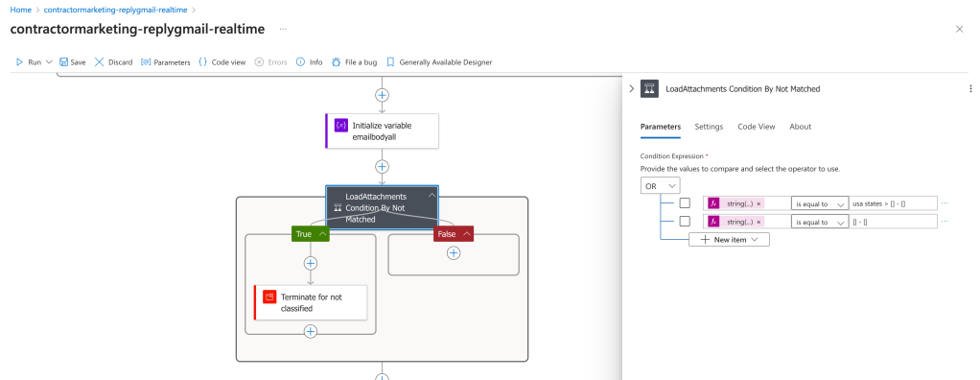980x380 pixels.
Task: Click the fx icon in second row
Action: pyautogui.click(x=713, y=222)
